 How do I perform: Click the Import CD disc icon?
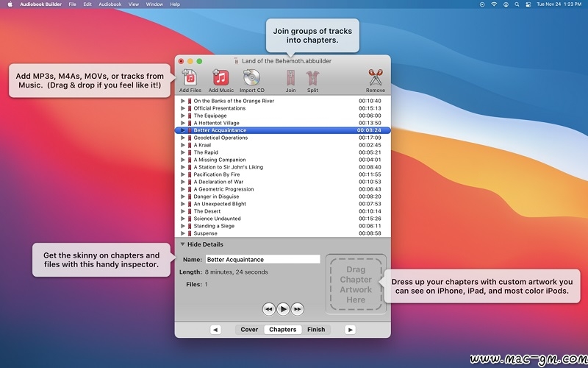(251, 78)
